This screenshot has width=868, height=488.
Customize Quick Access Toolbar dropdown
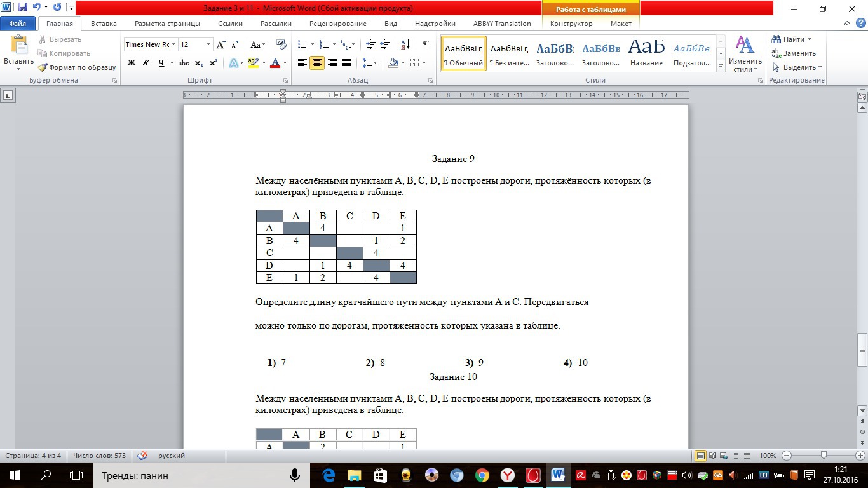point(71,8)
